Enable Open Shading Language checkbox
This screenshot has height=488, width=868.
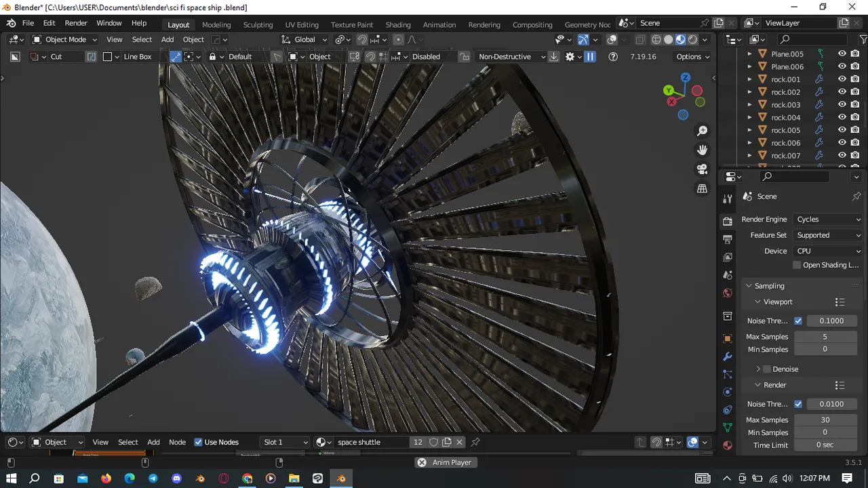pyautogui.click(x=797, y=265)
